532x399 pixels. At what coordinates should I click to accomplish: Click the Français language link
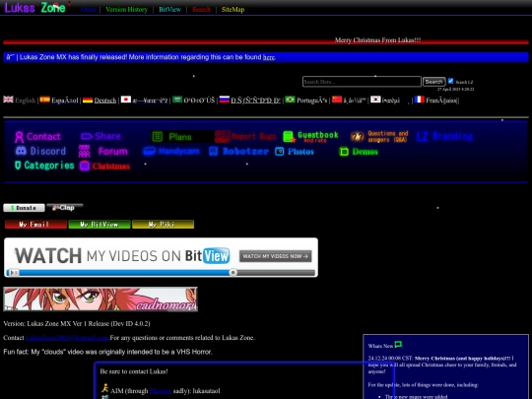tap(441, 100)
